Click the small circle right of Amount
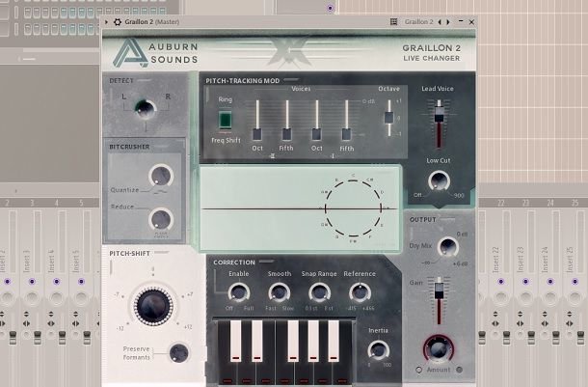Screen dimensions: 588x387 459,370
